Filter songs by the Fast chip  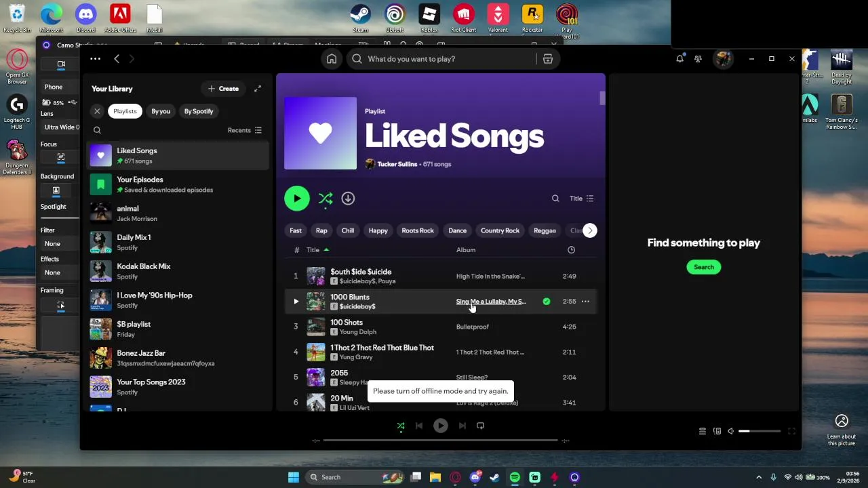click(296, 230)
